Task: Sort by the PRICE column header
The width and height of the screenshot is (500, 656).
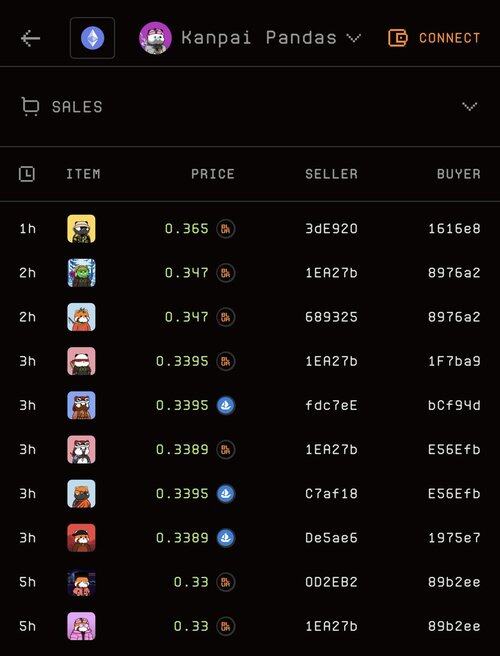Action: coord(213,174)
